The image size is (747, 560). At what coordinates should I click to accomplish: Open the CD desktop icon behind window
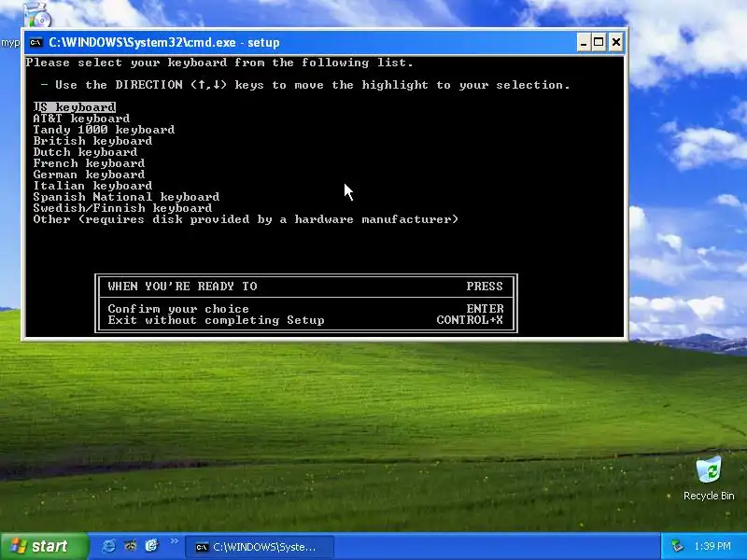37,14
